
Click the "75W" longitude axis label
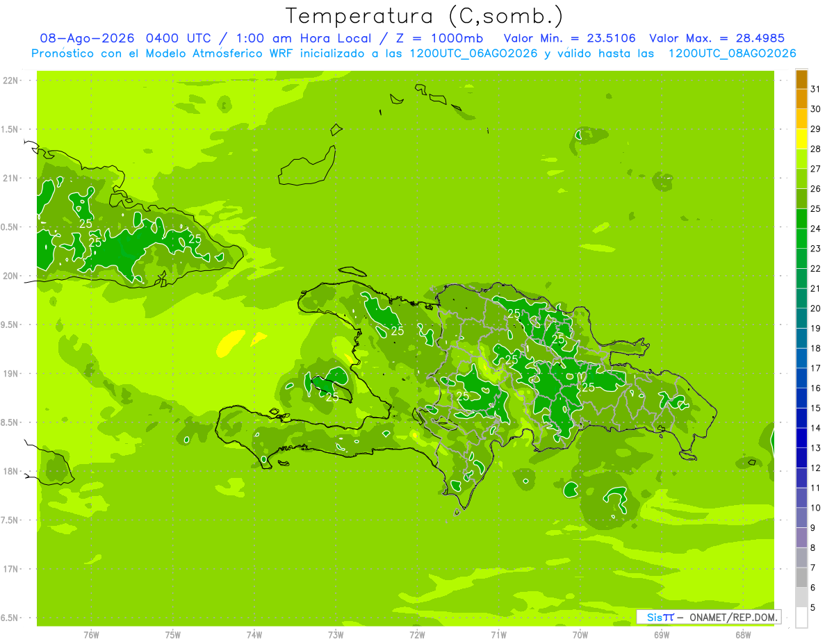173,634
